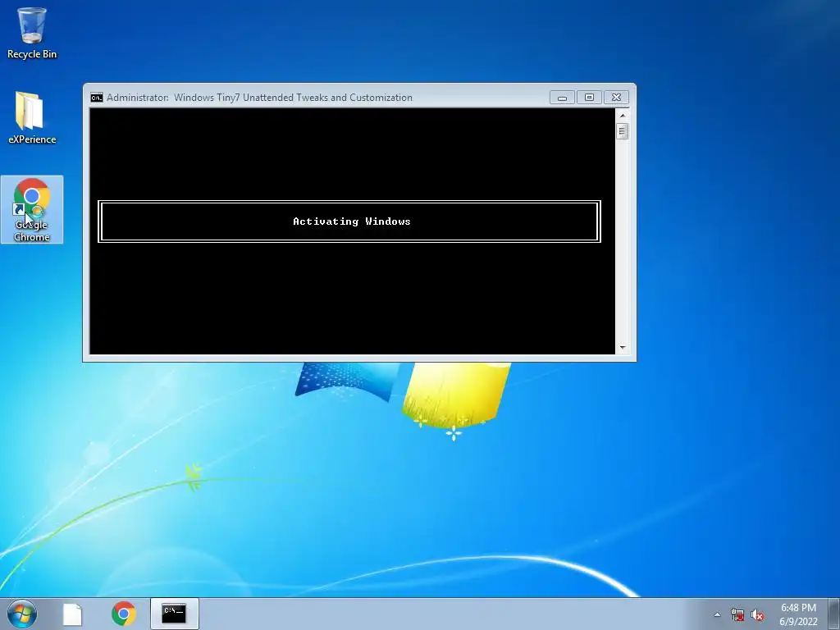Click the console scrollbar thumb

(622, 131)
